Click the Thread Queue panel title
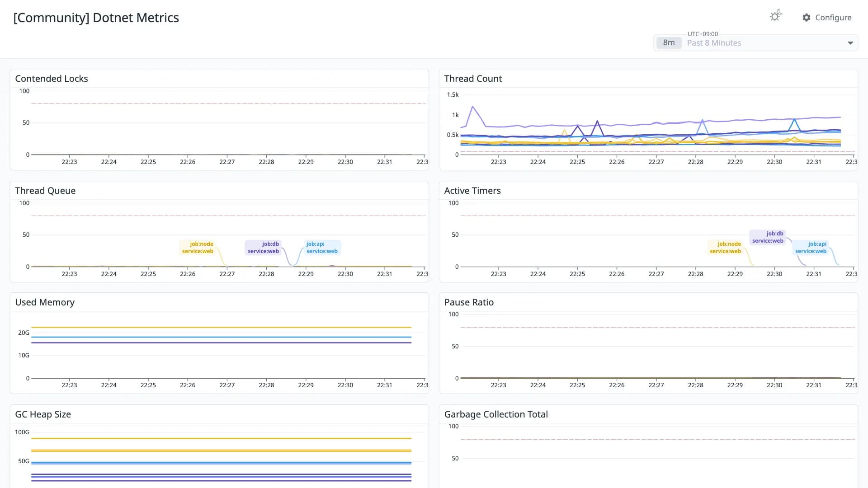The height and width of the screenshot is (488, 868). click(x=45, y=191)
